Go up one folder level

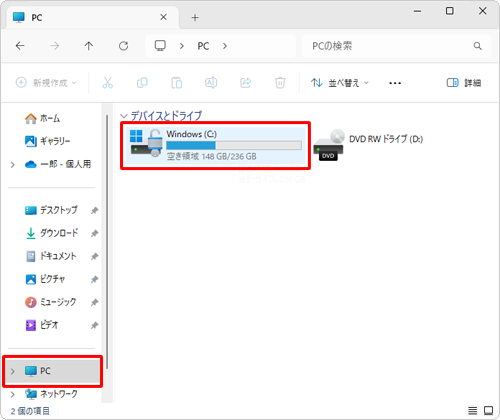click(x=89, y=46)
